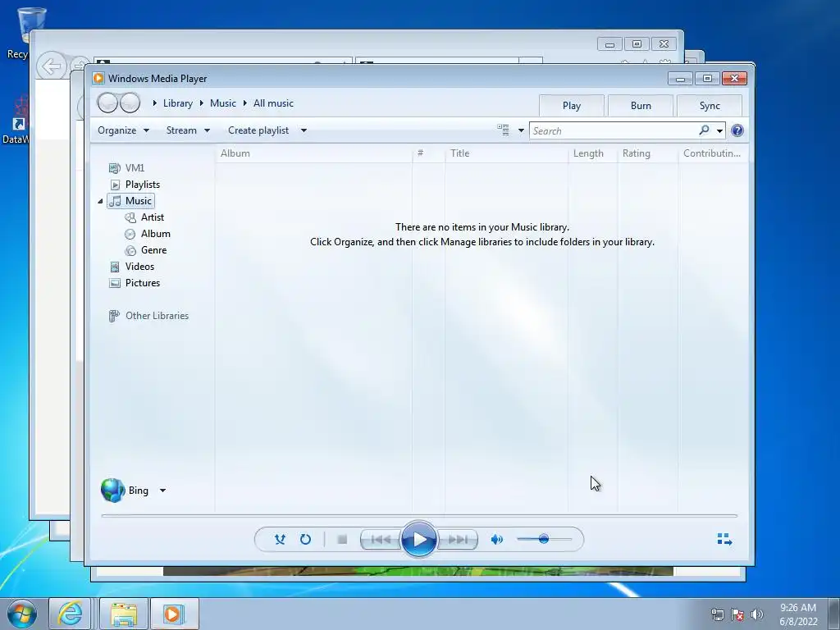
Task: Open the Stream menu
Action: (188, 130)
